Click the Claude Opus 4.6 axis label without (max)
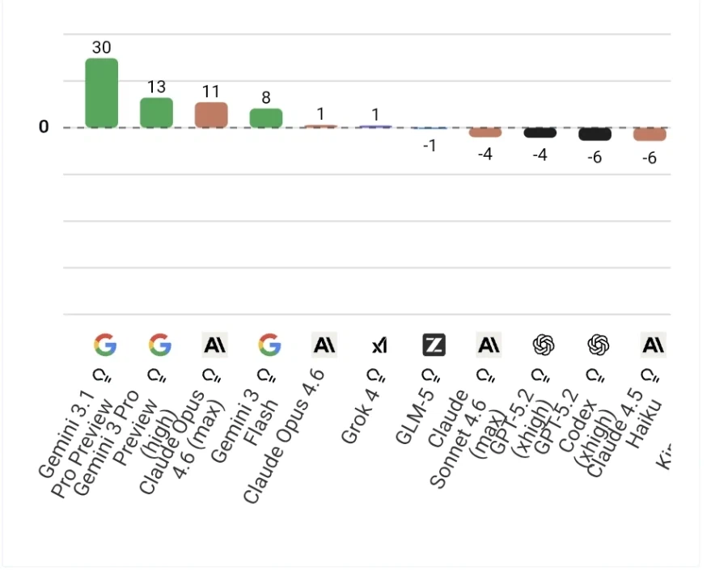The image size is (728, 580). pyautogui.click(x=285, y=437)
